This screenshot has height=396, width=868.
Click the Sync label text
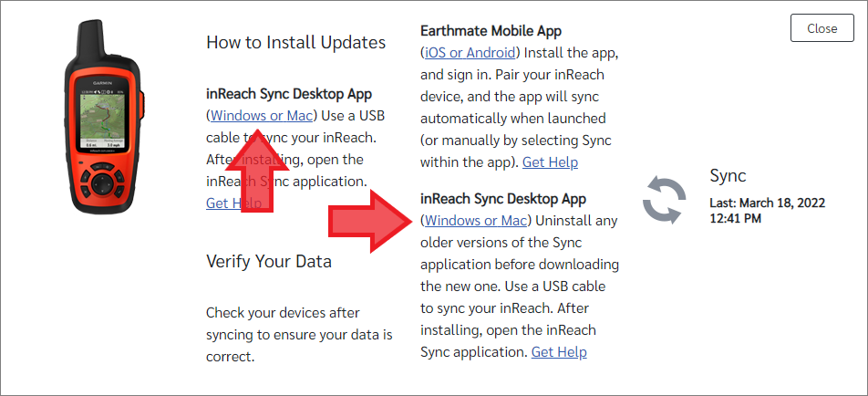coord(728,175)
